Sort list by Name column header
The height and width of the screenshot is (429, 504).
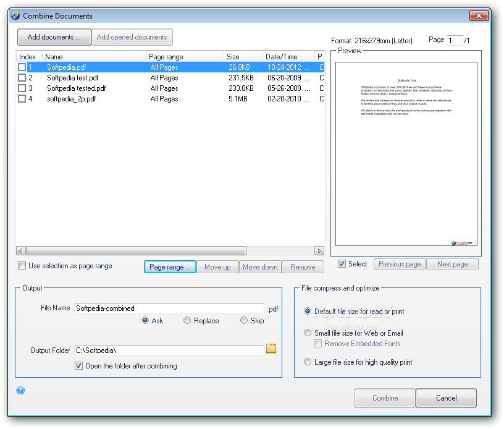pos(94,57)
